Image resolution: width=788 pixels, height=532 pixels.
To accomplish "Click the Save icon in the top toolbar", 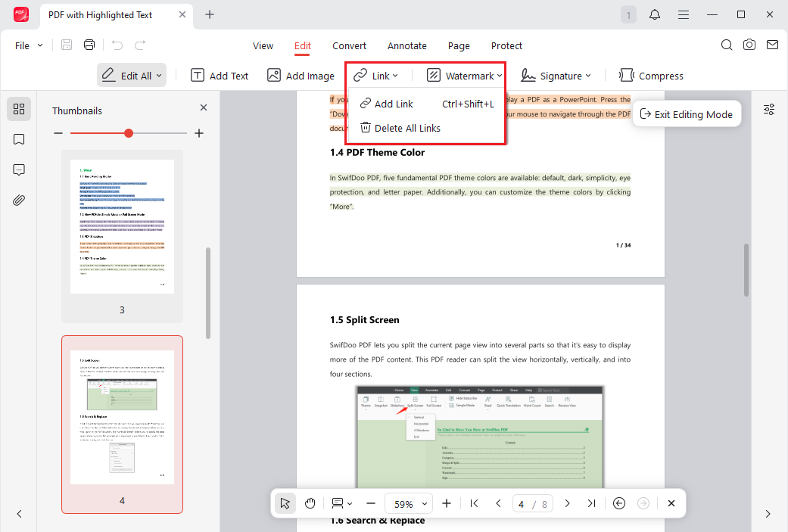I will coord(67,45).
